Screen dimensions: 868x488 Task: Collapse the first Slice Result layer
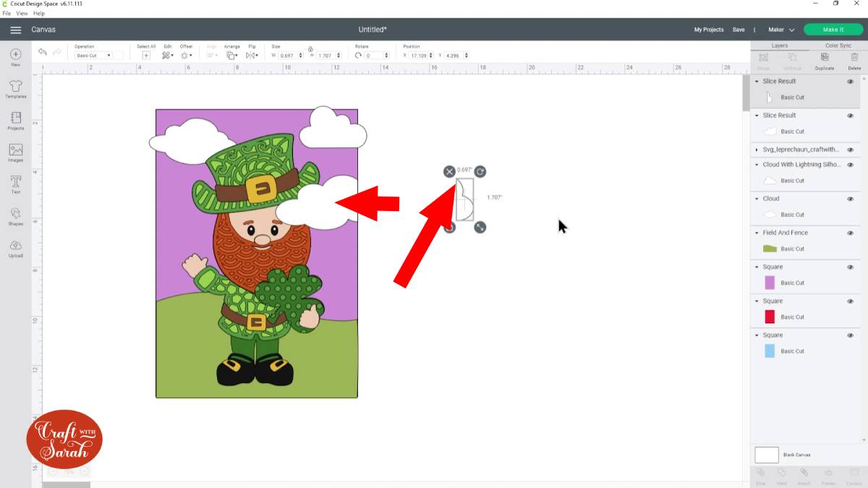(757, 82)
